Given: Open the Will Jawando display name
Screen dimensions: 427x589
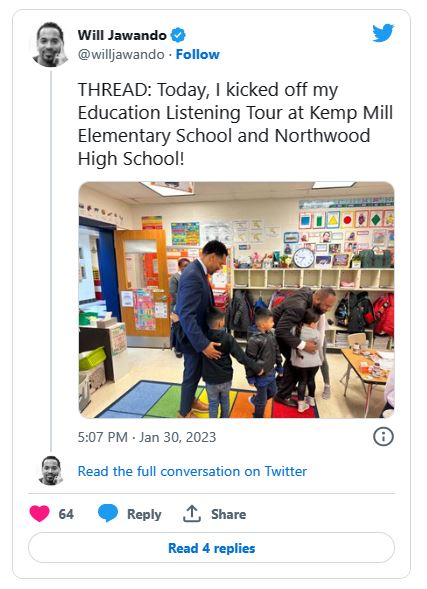Looking at the screenshot, I should point(122,35).
